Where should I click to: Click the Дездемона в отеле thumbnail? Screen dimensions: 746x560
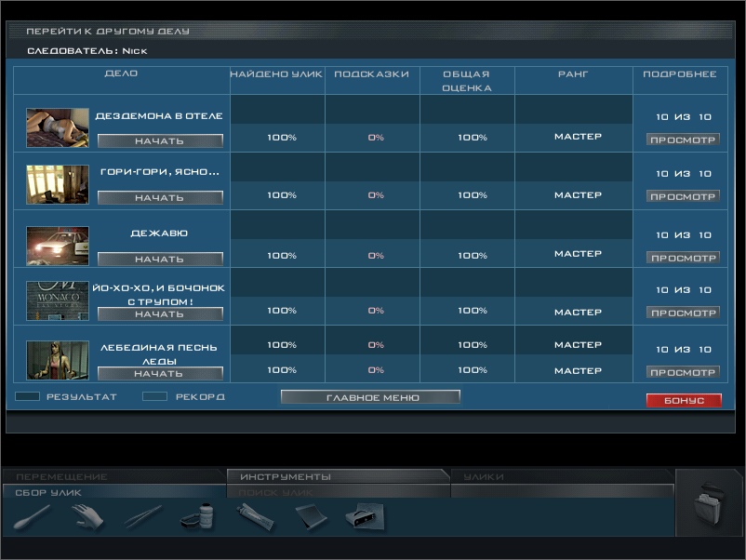(58, 127)
